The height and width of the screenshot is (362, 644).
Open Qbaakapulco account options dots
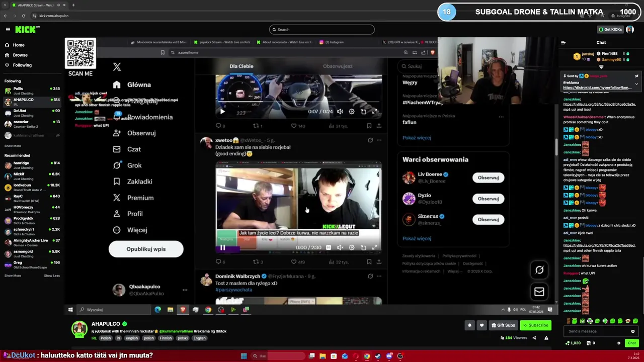(185, 290)
